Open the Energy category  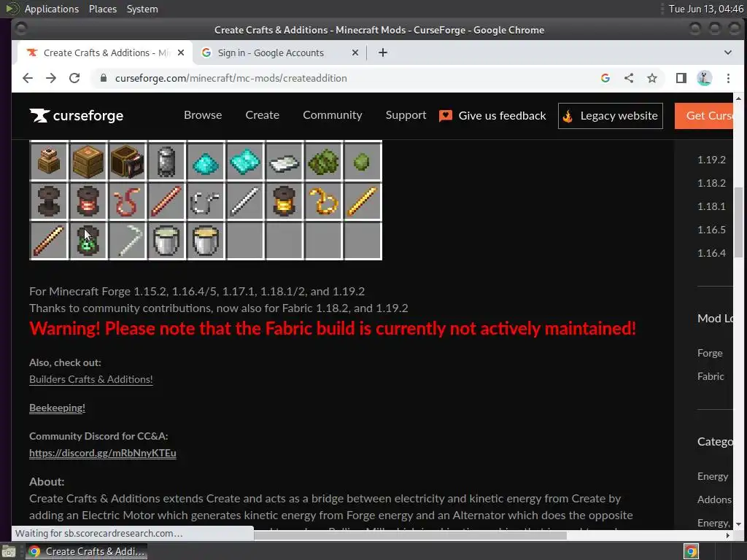click(713, 476)
